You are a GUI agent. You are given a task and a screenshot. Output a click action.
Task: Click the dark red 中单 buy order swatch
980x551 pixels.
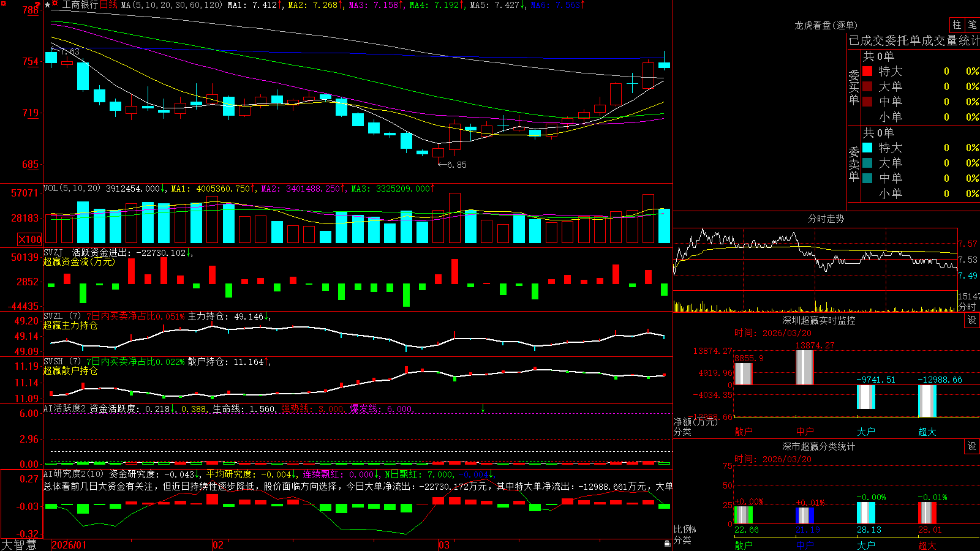[x=867, y=102]
